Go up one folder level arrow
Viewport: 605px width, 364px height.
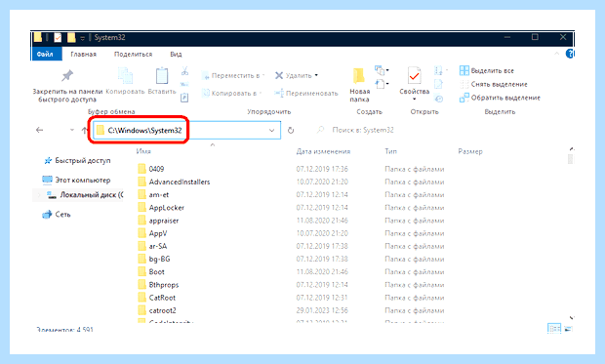click(85, 130)
